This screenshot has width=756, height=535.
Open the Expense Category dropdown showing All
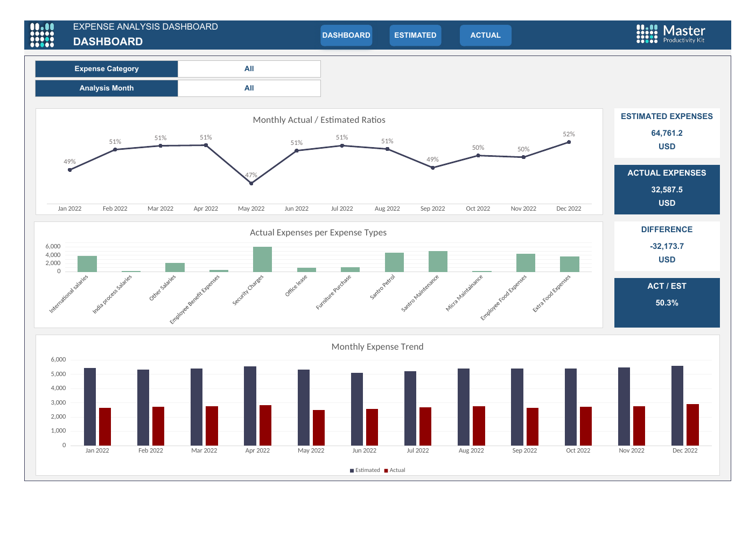pos(249,69)
